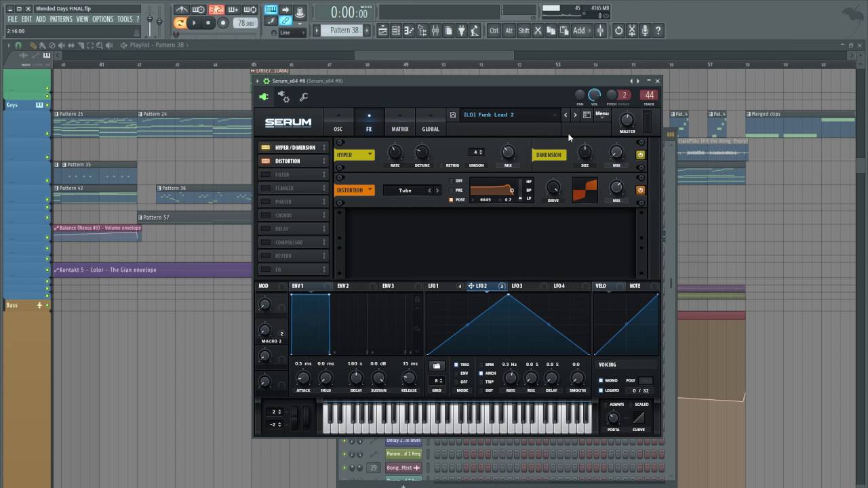Click the green plug icon in Serum wrapper
Screen dimensions: 868x488
pyautogui.click(x=264, y=97)
